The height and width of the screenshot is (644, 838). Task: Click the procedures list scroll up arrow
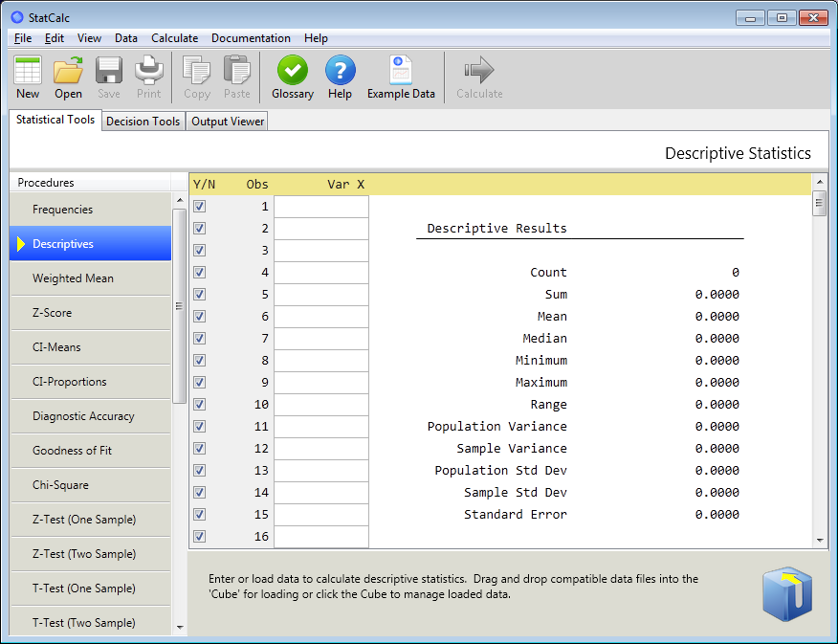point(180,200)
